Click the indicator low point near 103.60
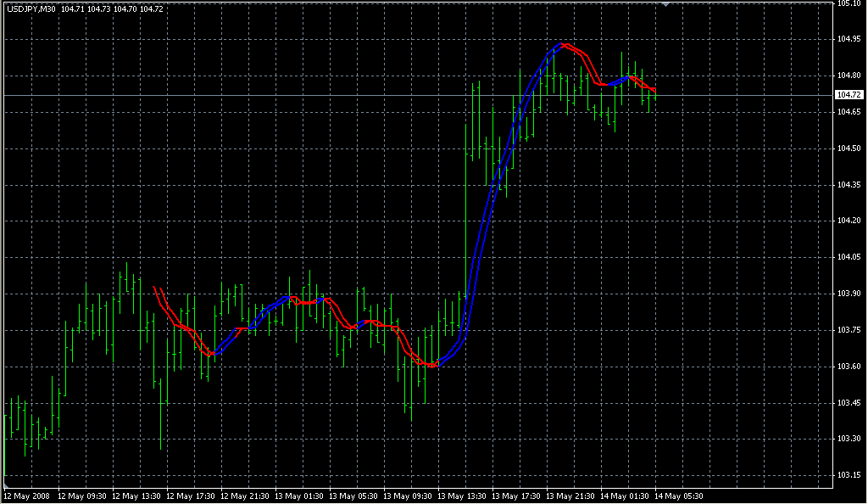Image resolution: width=868 pixels, height=504 pixels. tap(432, 366)
